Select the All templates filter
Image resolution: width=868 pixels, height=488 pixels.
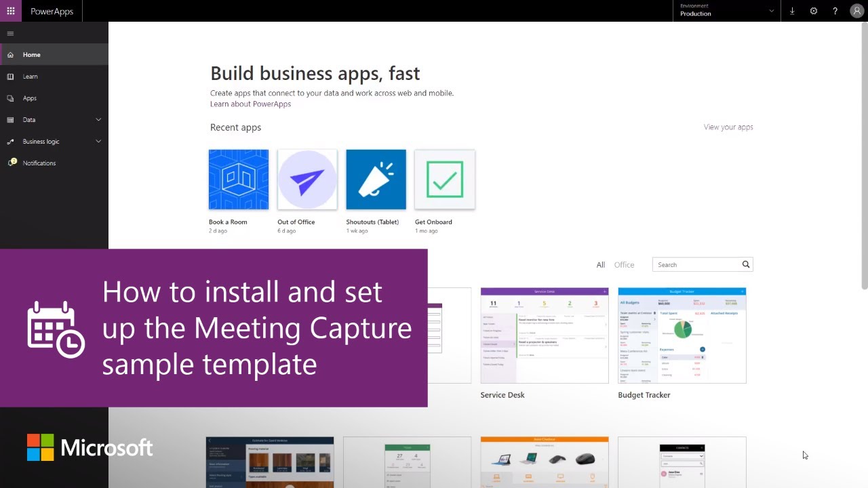point(601,265)
